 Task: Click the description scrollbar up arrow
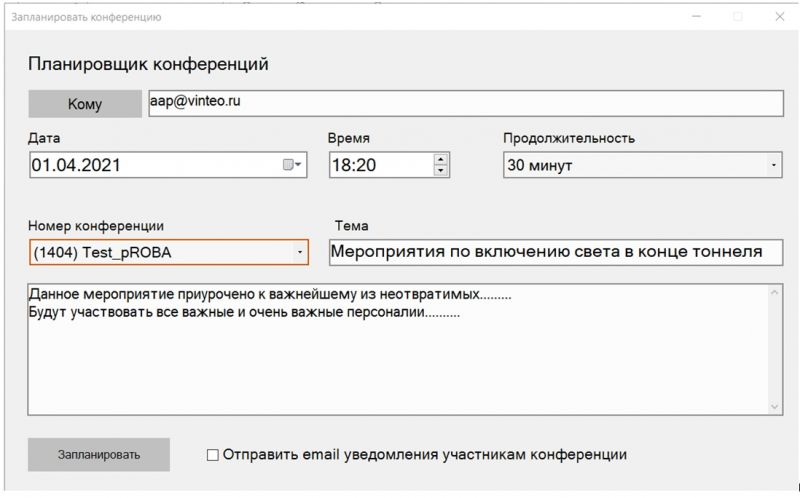click(774, 292)
